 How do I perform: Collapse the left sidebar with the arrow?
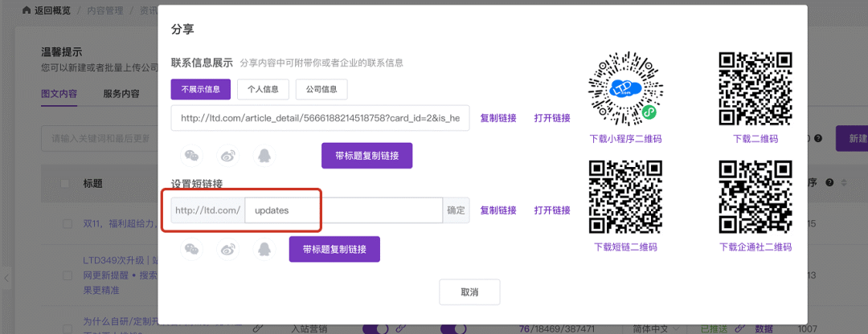click(6, 278)
